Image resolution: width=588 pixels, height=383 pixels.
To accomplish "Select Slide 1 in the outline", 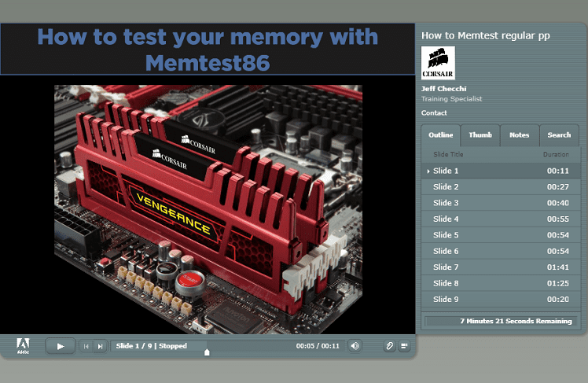I will 501,171.
